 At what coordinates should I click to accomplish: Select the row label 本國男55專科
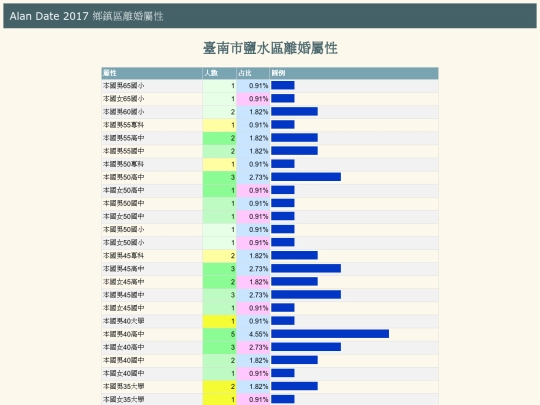[x=124, y=125]
